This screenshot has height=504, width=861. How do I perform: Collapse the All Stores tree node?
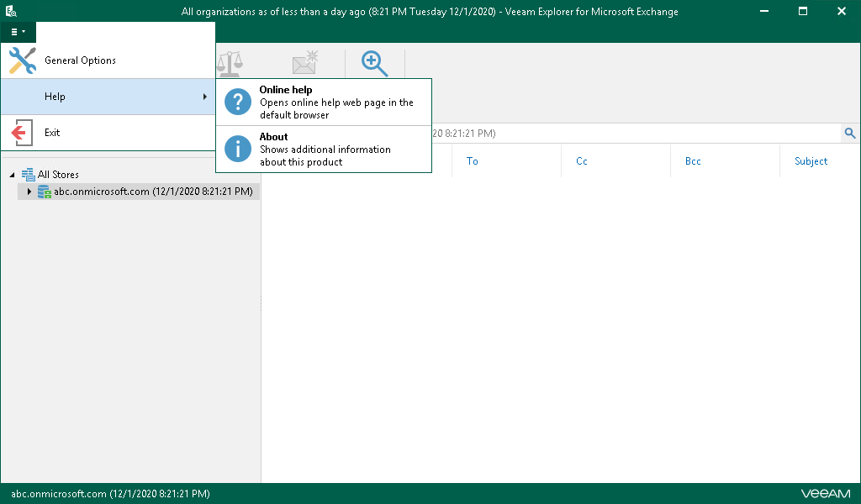[x=12, y=175]
